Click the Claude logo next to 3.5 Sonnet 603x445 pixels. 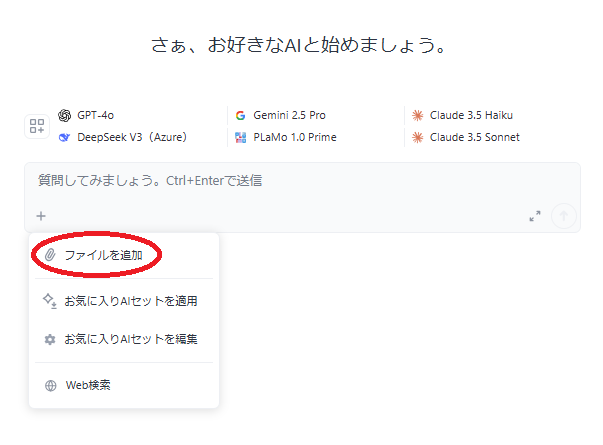coord(417,137)
